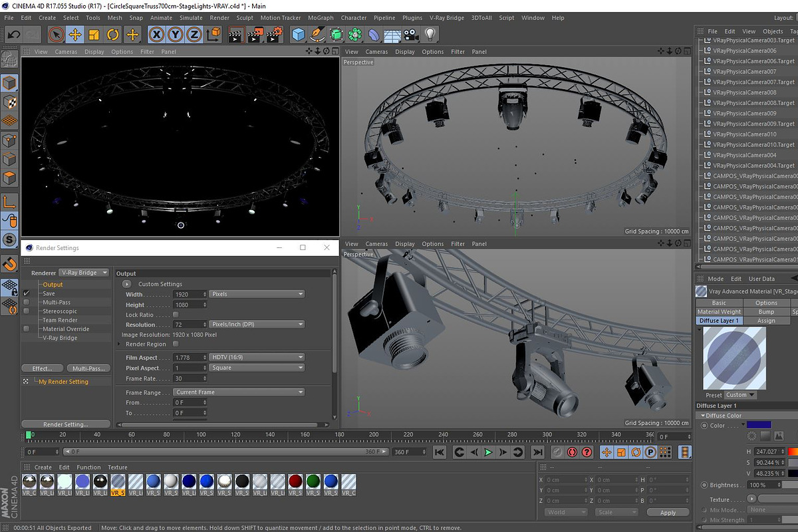Click Render View clapperboard icon
The image size is (798, 532).
point(236,34)
